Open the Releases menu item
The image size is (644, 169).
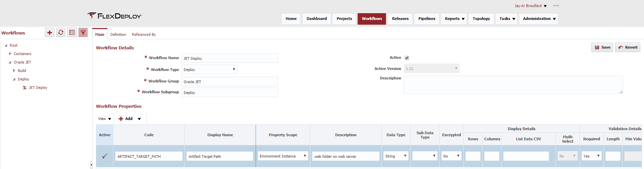pyautogui.click(x=400, y=19)
